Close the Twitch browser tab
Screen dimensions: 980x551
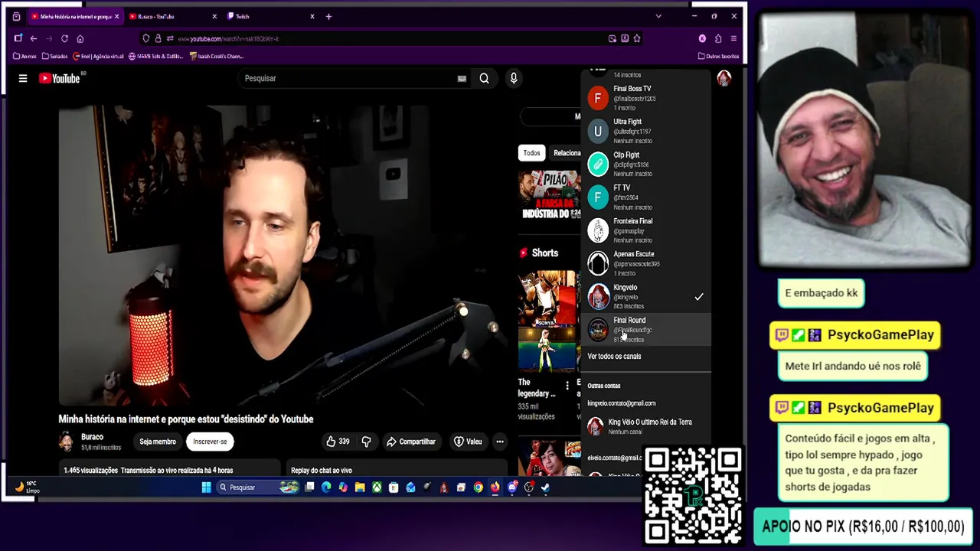(x=312, y=16)
